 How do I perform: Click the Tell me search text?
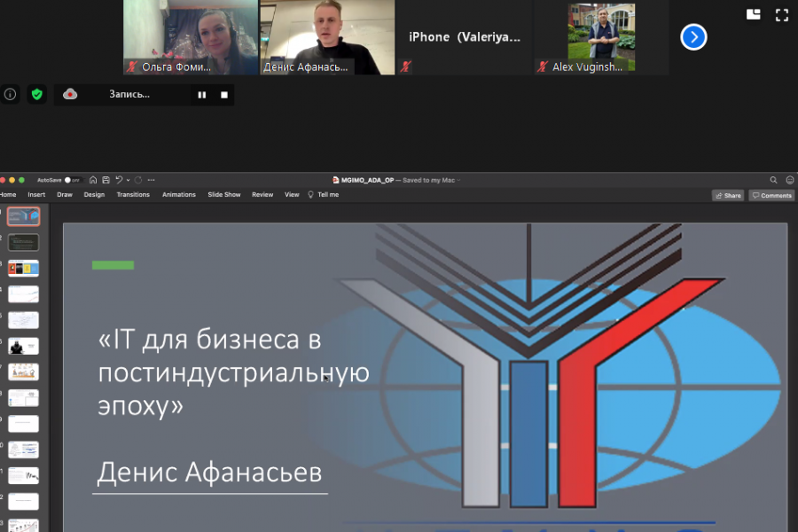pos(328,194)
